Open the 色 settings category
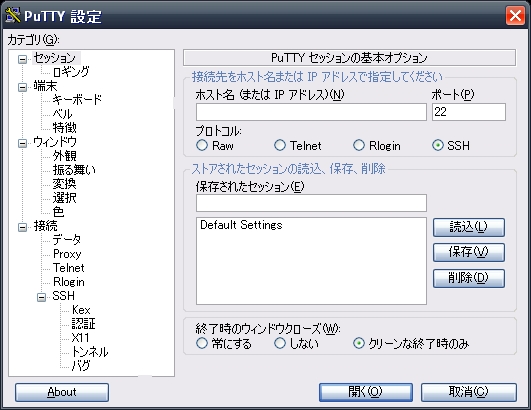531x410 pixels. pos(58,212)
